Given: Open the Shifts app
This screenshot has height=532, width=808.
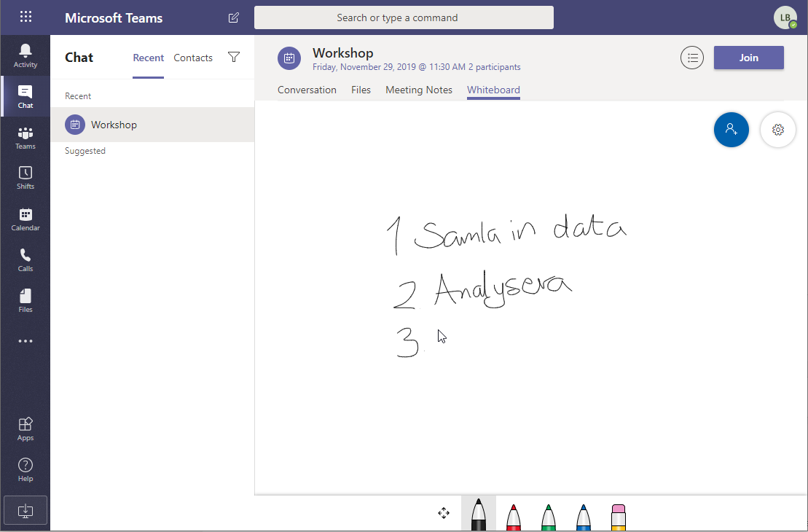Looking at the screenshot, I should [x=26, y=178].
